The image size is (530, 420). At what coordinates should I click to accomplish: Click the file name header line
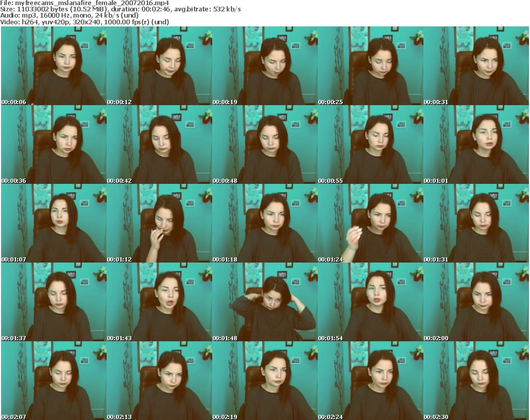tap(84, 3)
